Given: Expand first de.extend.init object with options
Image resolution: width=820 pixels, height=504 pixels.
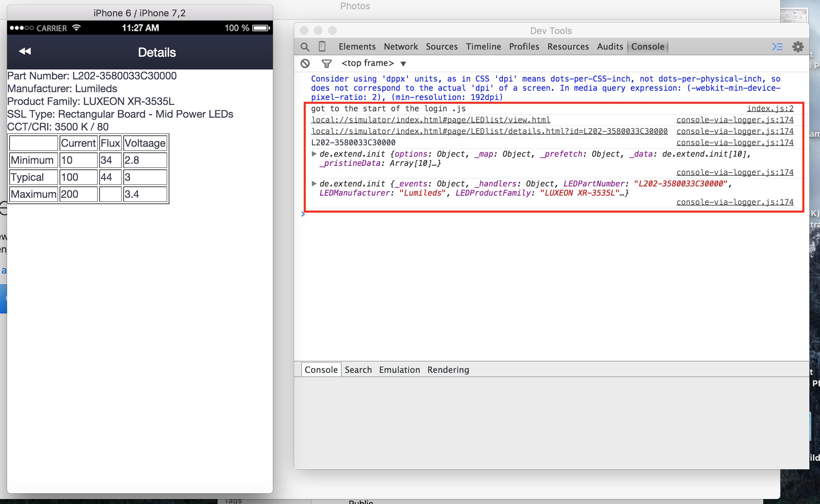Looking at the screenshot, I should point(314,154).
